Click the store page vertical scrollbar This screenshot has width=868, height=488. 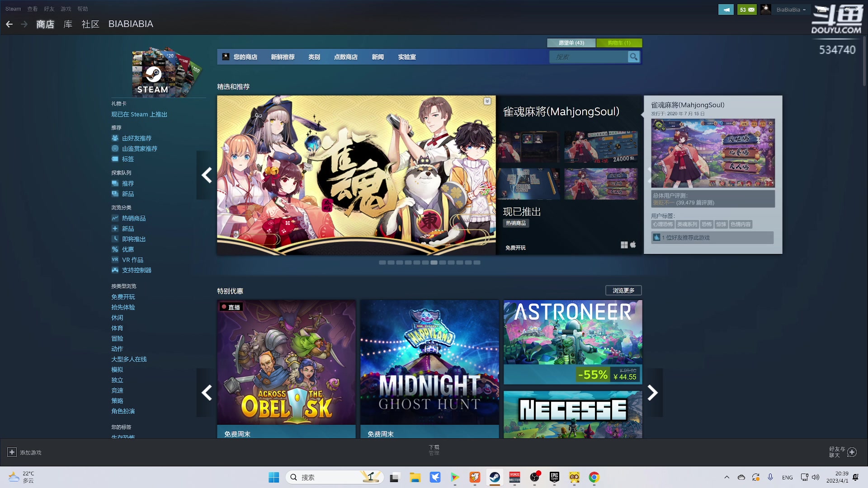tap(864, 61)
